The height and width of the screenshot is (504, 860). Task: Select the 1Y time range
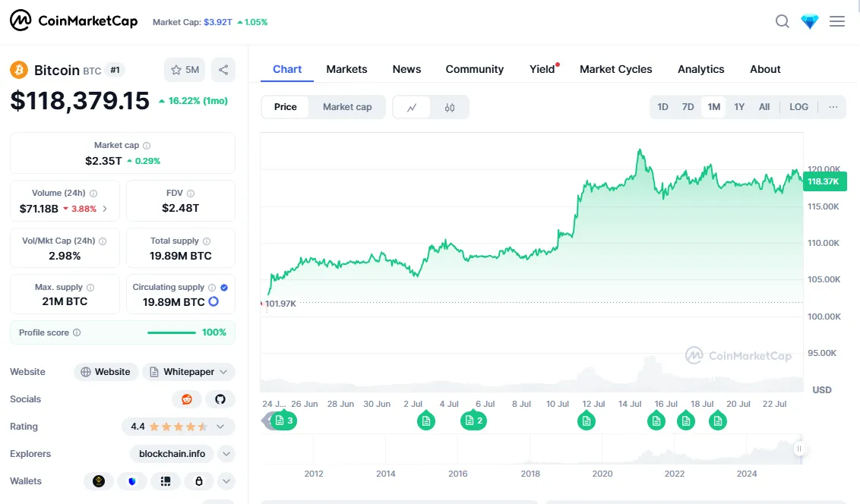point(739,107)
